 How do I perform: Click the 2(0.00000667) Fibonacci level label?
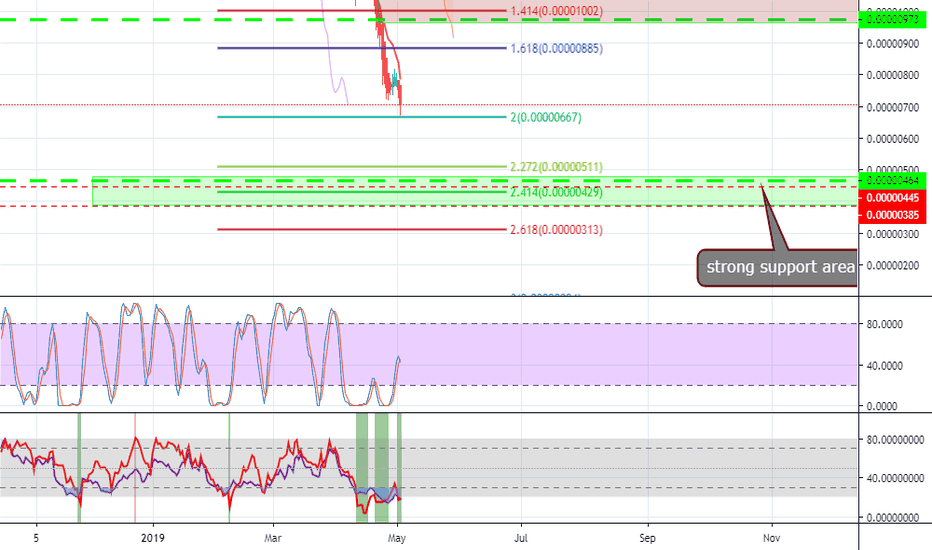click(546, 117)
